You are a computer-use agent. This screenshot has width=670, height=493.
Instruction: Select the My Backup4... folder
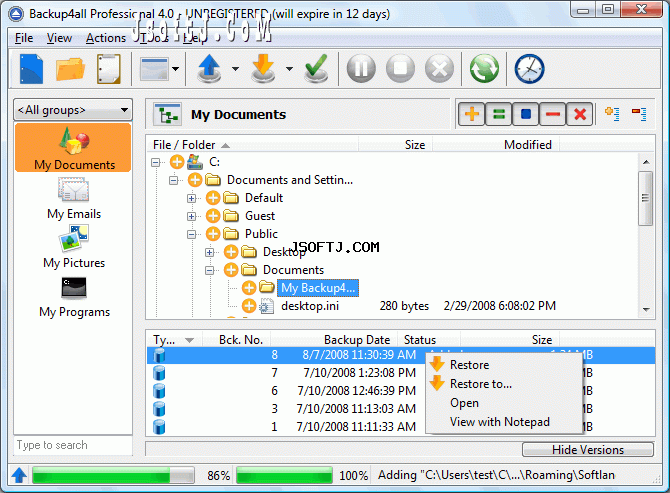[318, 288]
